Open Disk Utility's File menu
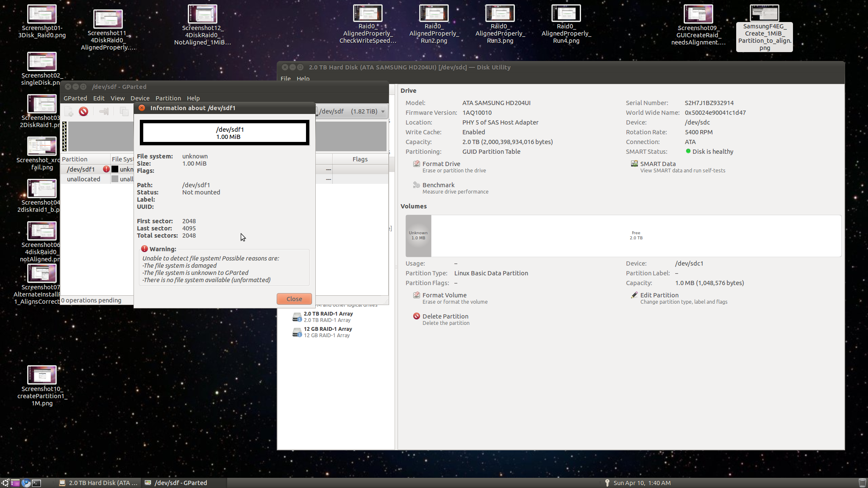Screen dimensions: 868x488 [x=286, y=79]
